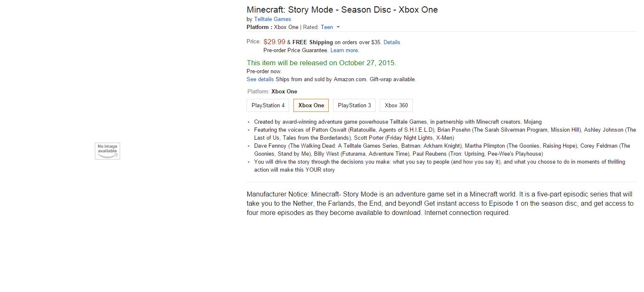
Task: Click the bullet about Mojang partnership
Action: coord(397,122)
